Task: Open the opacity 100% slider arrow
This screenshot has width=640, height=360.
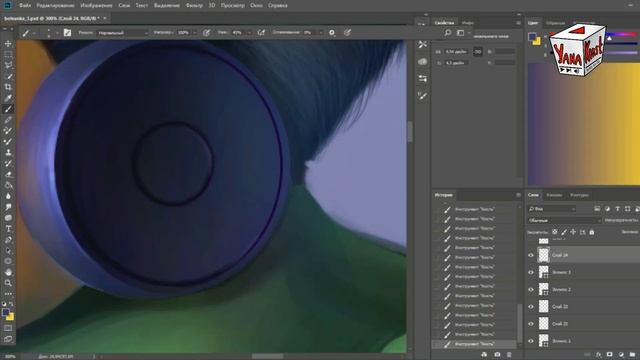Action: tap(195, 33)
